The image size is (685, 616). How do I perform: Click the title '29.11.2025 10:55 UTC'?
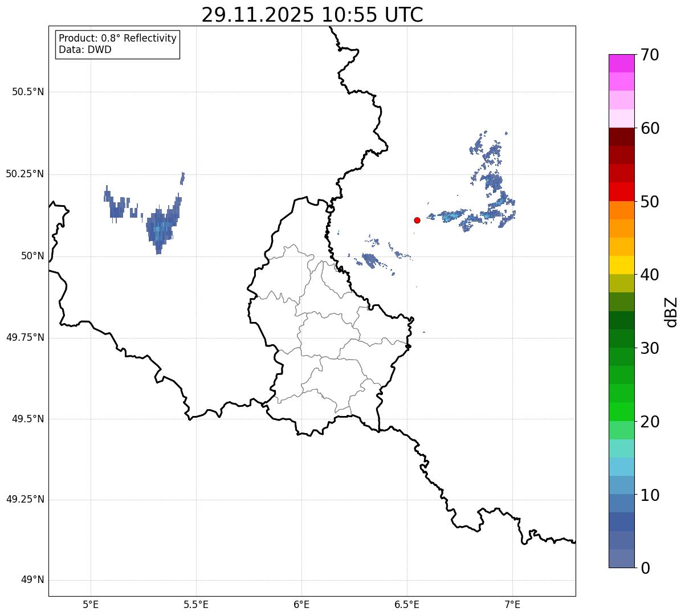pos(312,14)
